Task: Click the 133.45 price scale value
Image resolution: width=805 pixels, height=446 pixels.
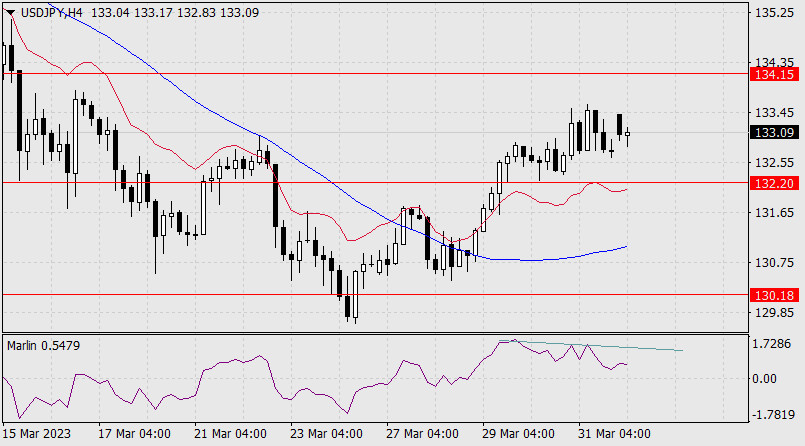Action: coord(774,112)
